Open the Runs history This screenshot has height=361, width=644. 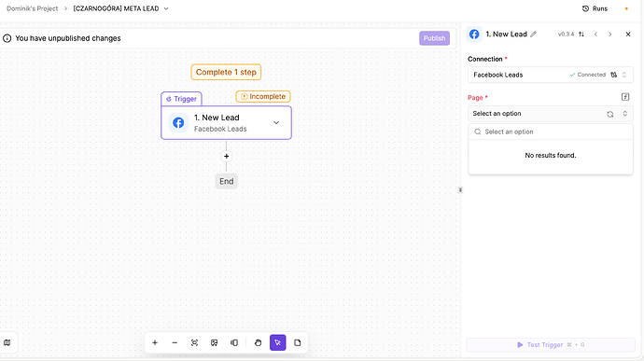[595, 8]
